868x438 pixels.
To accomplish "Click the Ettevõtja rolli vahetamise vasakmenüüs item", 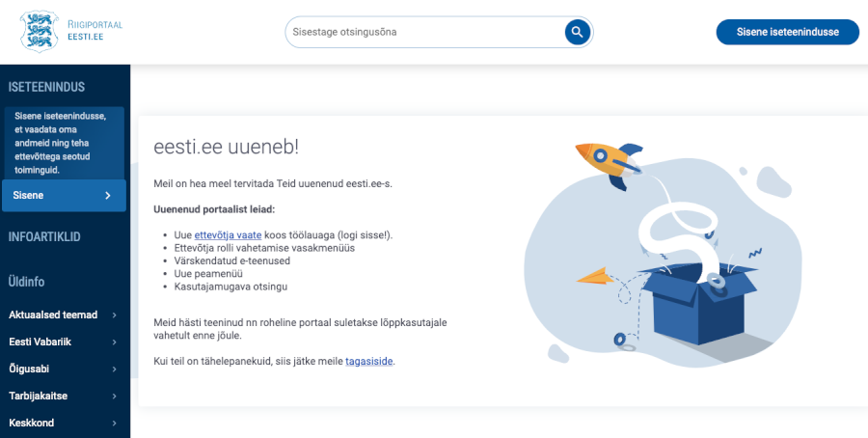I will pyautogui.click(x=264, y=248).
